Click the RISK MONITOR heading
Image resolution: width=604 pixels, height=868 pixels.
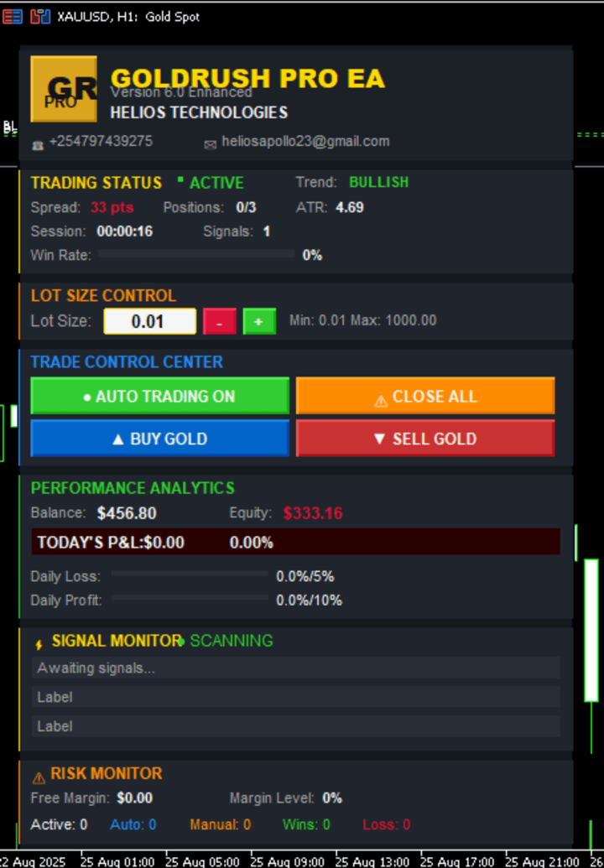107,773
